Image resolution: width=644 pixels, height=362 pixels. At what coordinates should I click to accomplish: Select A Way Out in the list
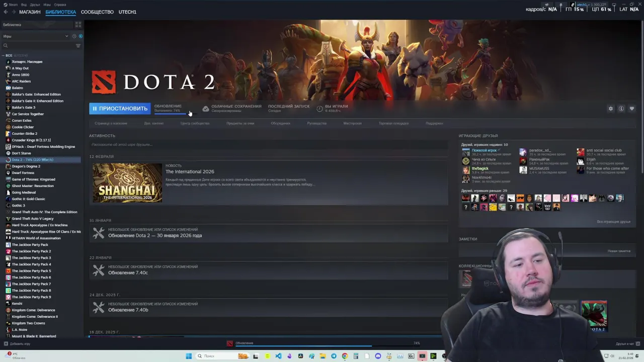20,68
